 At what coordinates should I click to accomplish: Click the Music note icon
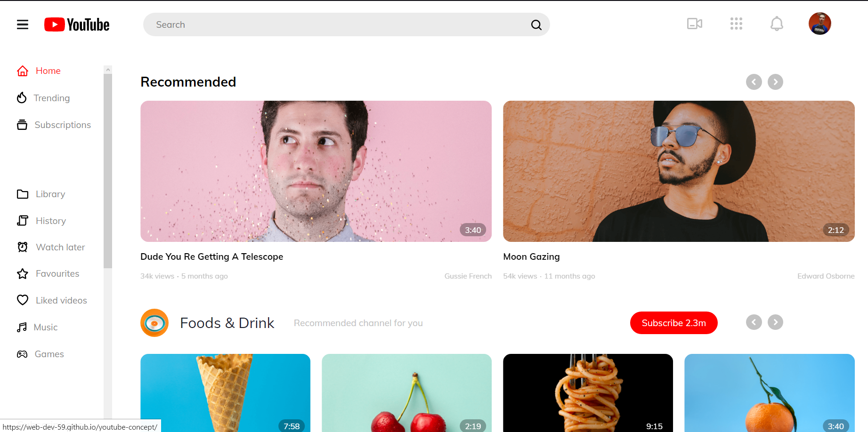pos(22,327)
